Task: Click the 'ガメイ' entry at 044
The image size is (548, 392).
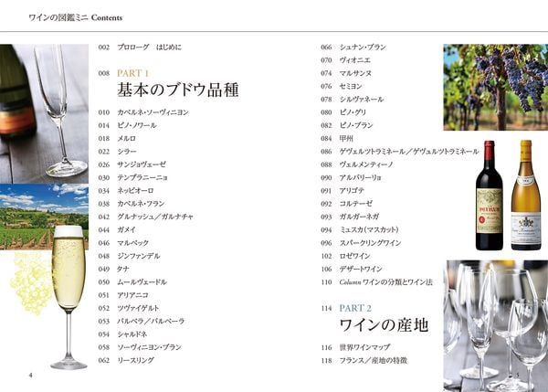Action: tap(117, 229)
